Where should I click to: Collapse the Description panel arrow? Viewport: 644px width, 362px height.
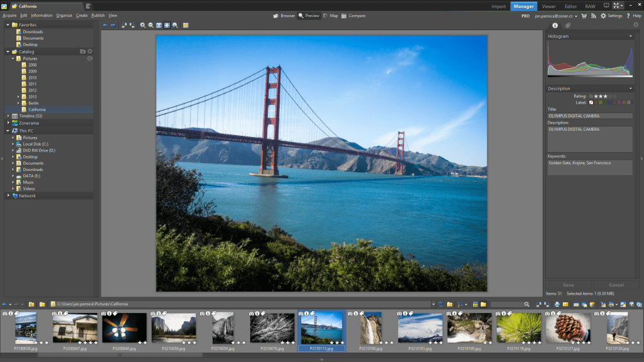[x=630, y=88]
